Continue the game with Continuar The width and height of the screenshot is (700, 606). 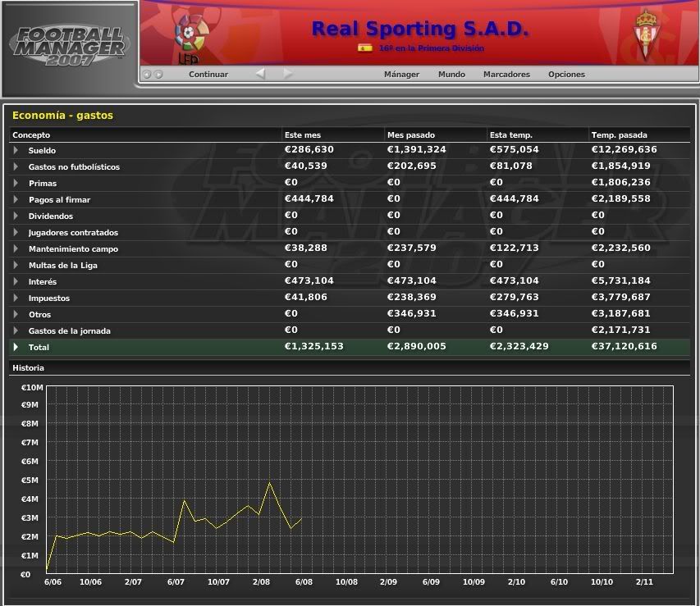click(x=208, y=74)
